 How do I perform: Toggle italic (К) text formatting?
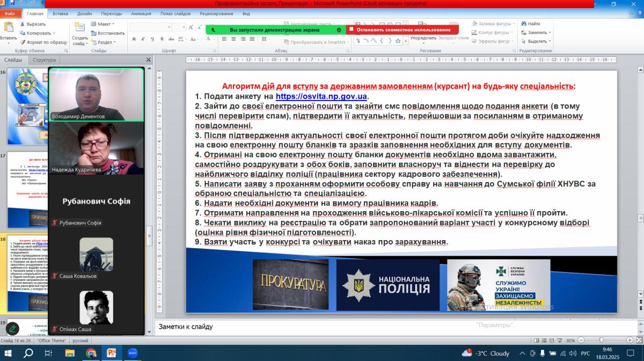coord(142,39)
